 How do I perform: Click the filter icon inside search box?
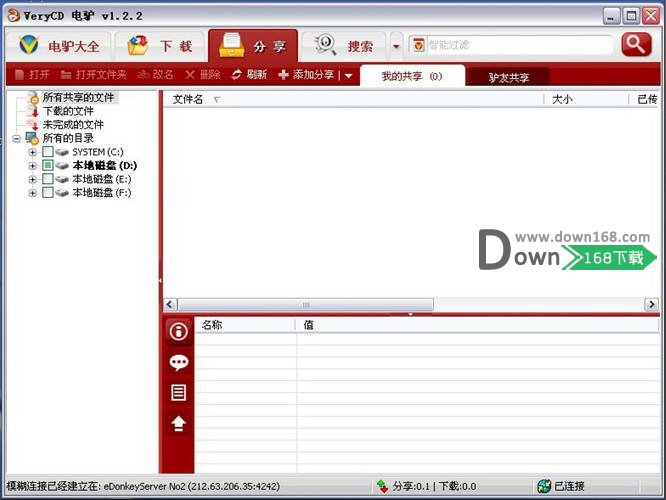tap(418, 45)
